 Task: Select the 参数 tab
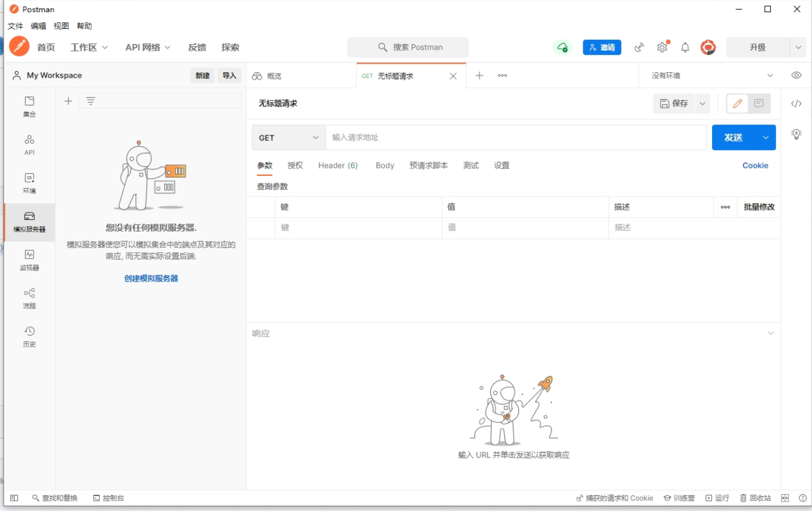(265, 165)
